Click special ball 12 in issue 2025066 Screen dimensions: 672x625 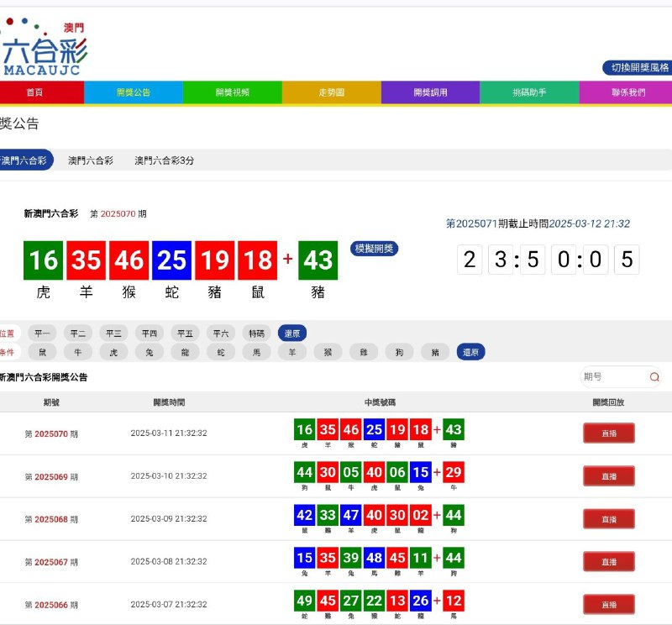tap(454, 601)
